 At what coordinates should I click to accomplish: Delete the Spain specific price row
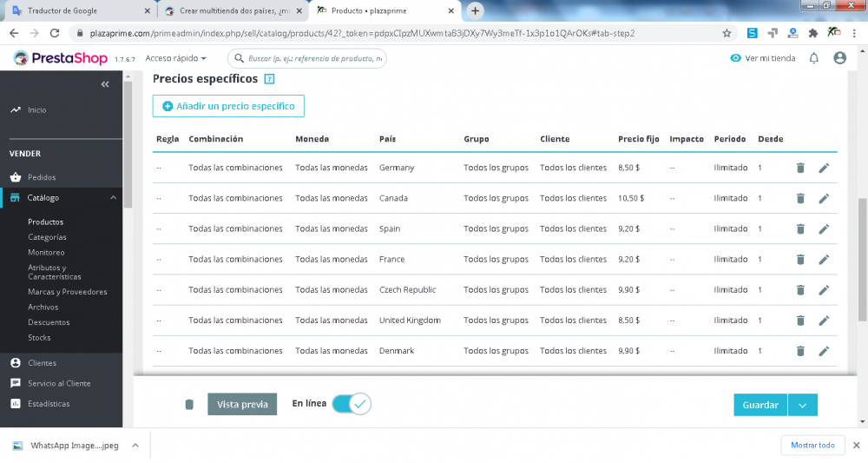[x=800, y=228]
